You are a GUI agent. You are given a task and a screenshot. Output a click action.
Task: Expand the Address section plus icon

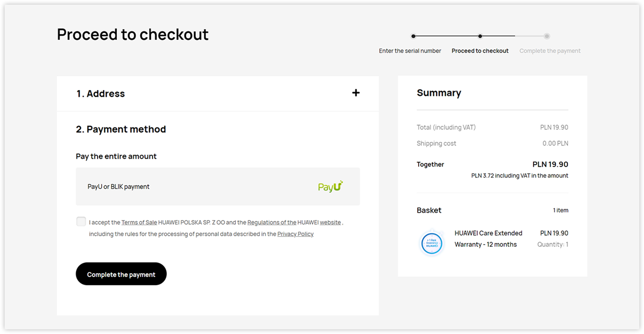(356, 93)
